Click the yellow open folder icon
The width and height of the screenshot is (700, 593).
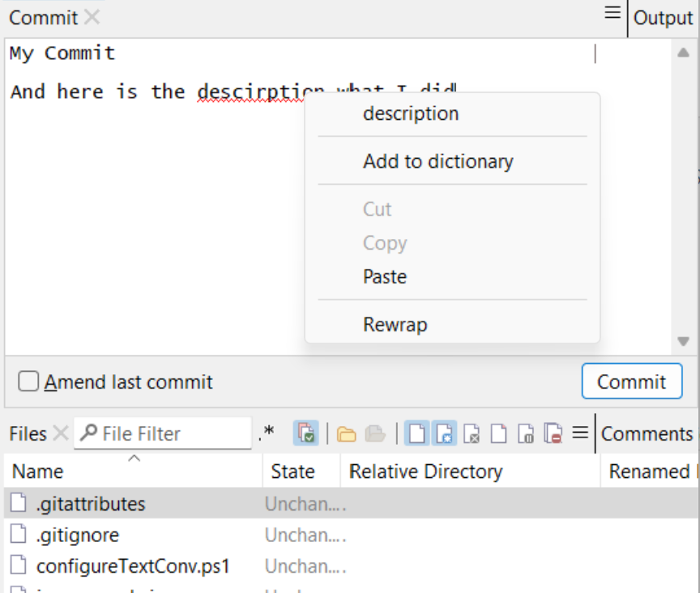[x=347, y=433]
